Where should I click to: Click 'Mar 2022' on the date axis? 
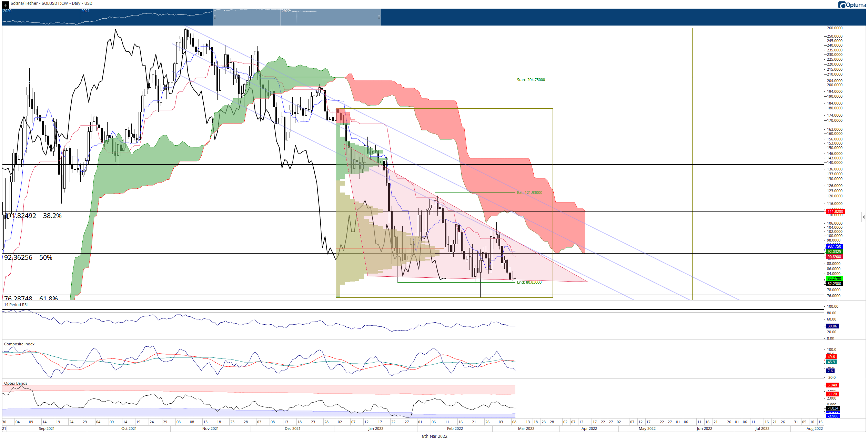click(x=526, y=429)
